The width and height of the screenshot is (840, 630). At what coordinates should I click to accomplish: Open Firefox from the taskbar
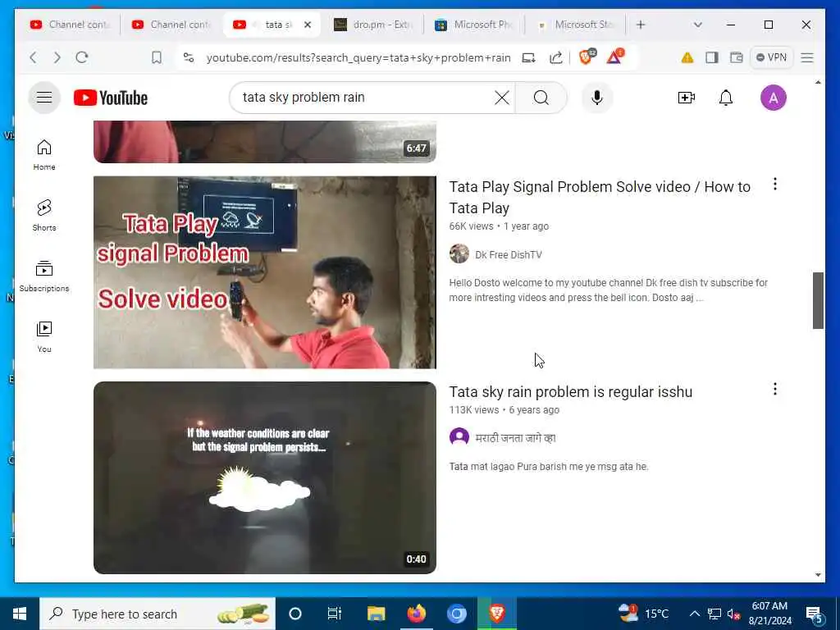pyautogui.click(x=416, y=614)
